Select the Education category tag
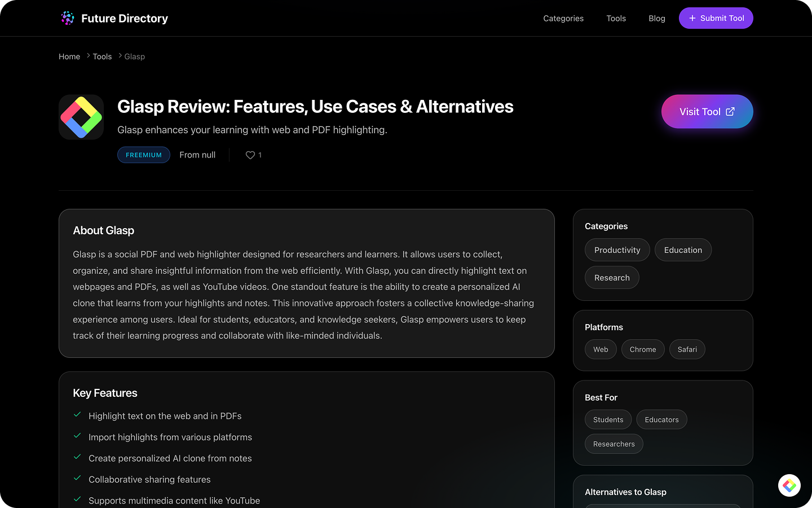This screenshot has height=508, width=812. tap(683, 250)
